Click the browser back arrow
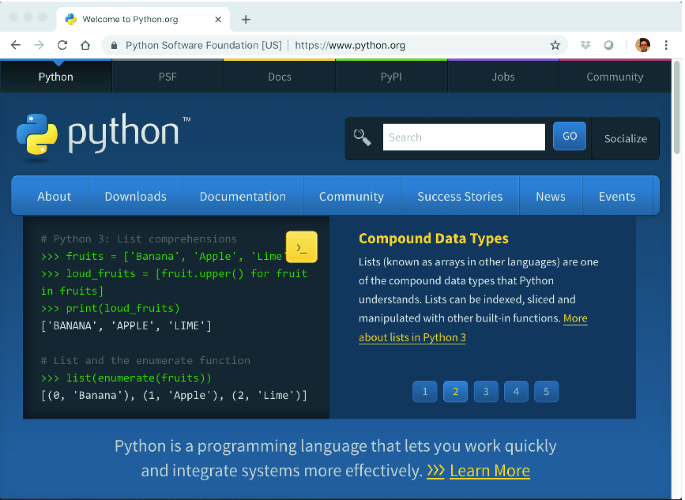Image resolution: width=685 pixels, height=500 pixels. [15, 45]
